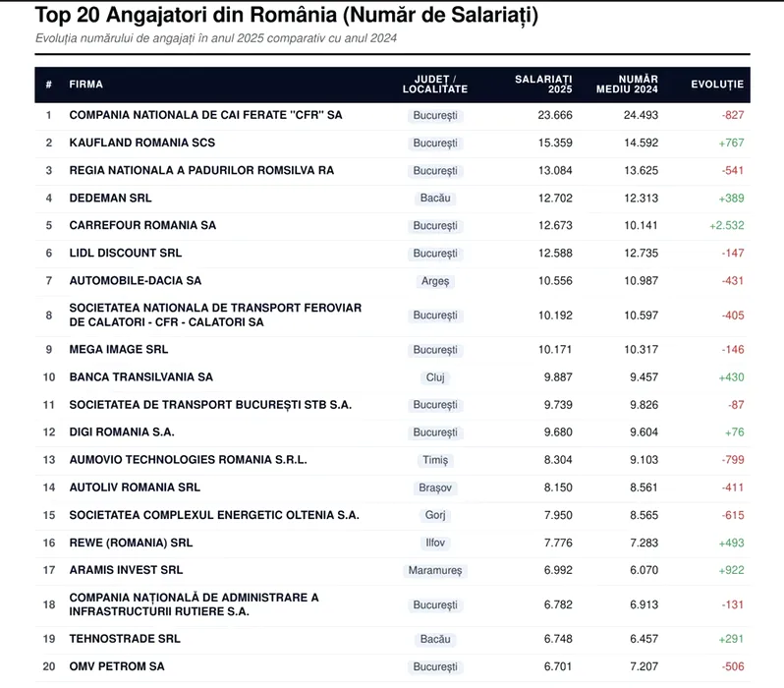Click the Gorj county badge

click(435, 515)
